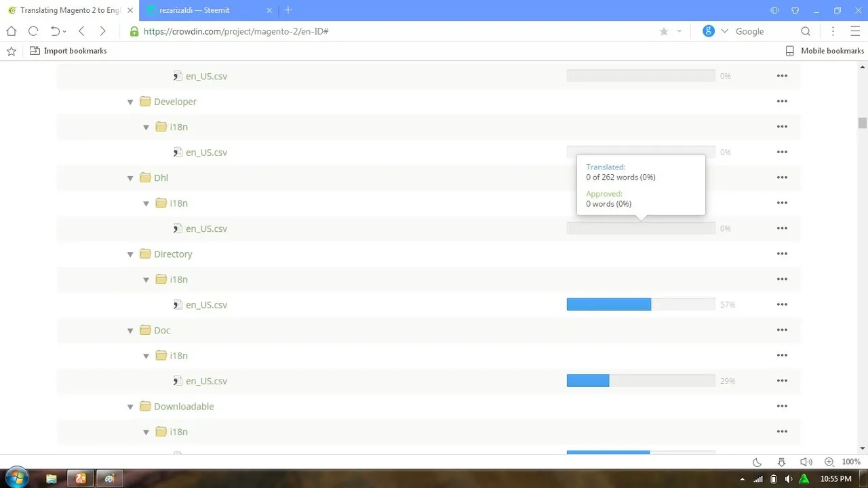
Task: Click zoom magnifier in status bar
Action: pos(829,462)
